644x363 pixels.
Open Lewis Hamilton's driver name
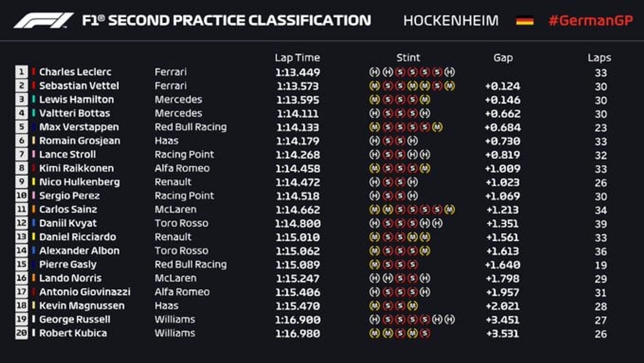[76, 99]
